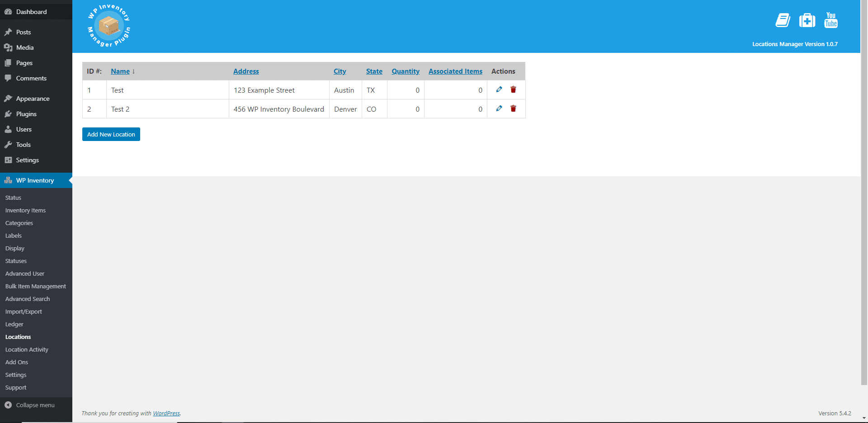Open the YouTube icon in header
This screenshot has height=423, width=868.
(x=831, y=20)
